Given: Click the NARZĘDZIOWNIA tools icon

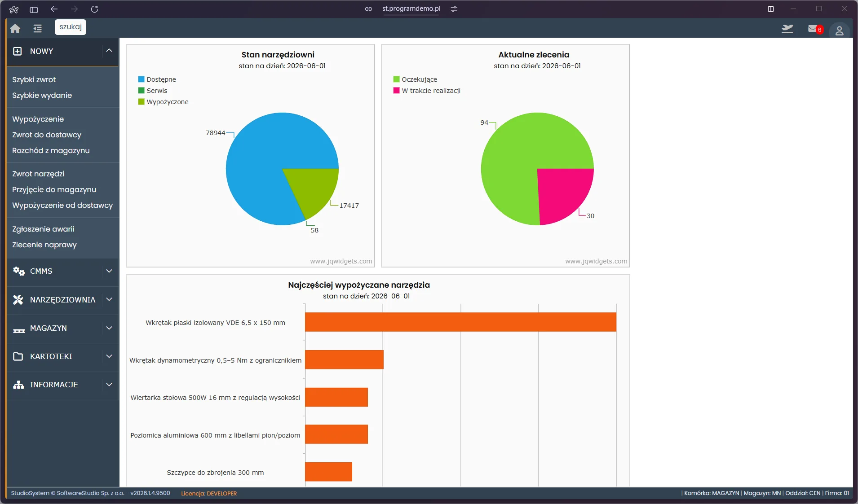Looking at the screenshot, I should point(18,300).
